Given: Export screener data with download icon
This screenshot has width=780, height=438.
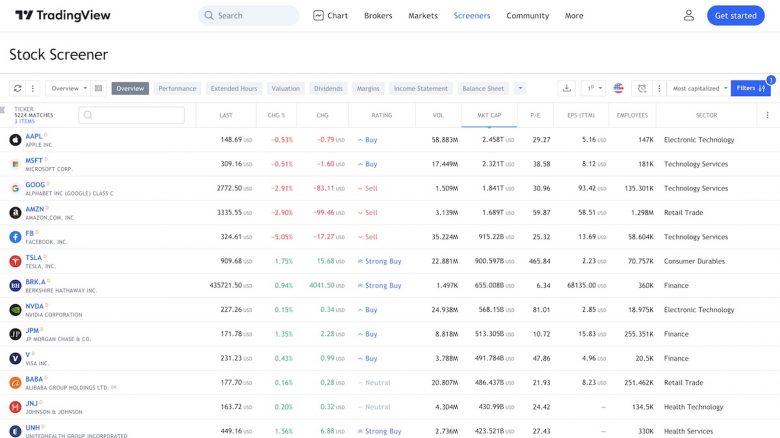Looking at the screenshot, I should [x=567, y=88].
